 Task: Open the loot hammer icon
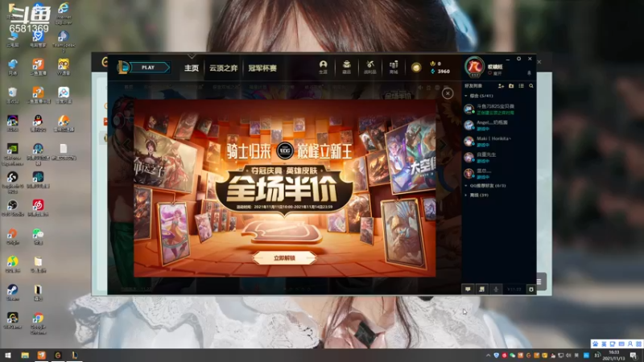[x=370, y=67]
